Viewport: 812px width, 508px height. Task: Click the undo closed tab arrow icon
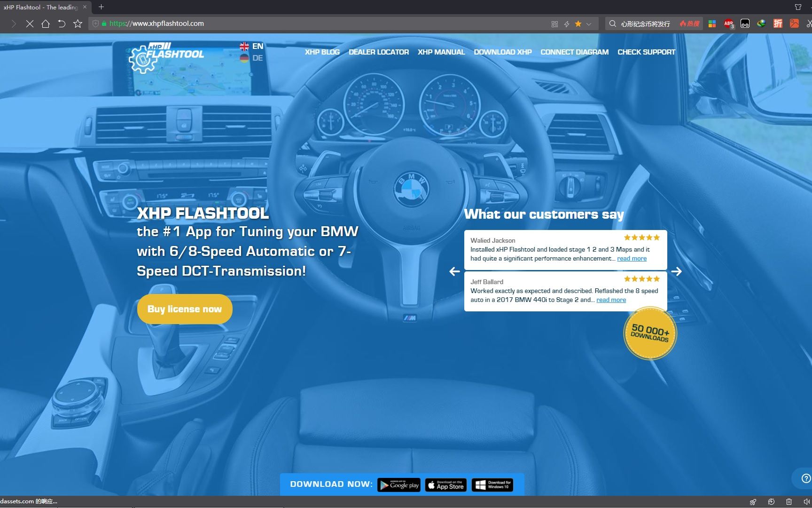click(x=62, y=24)
